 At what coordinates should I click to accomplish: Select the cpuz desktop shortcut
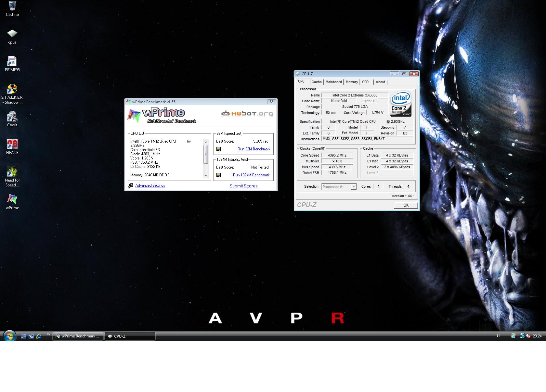coord(12,36)
